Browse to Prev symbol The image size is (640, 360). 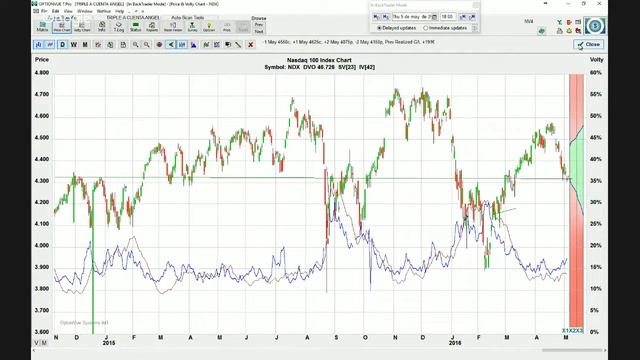point(259,24)
